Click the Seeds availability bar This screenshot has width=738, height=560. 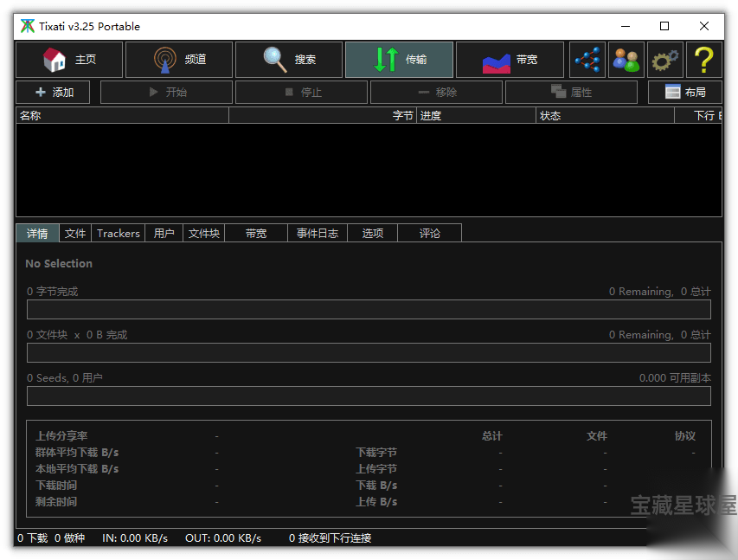tap(369, 396)
